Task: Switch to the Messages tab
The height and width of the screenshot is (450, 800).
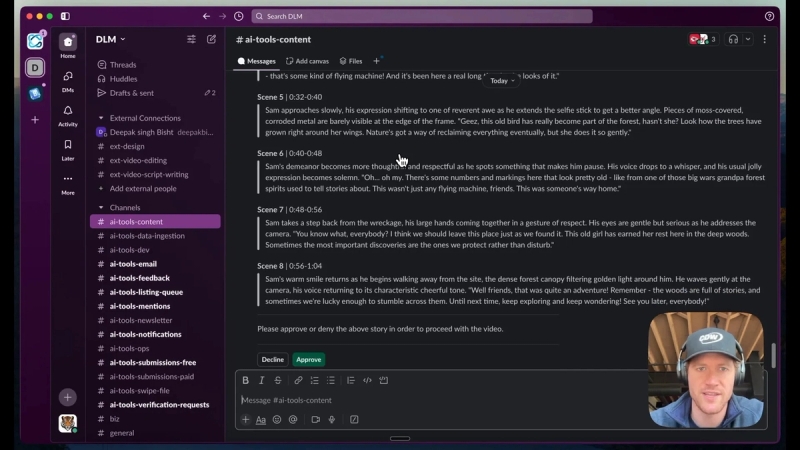Action: coord(257,61)
